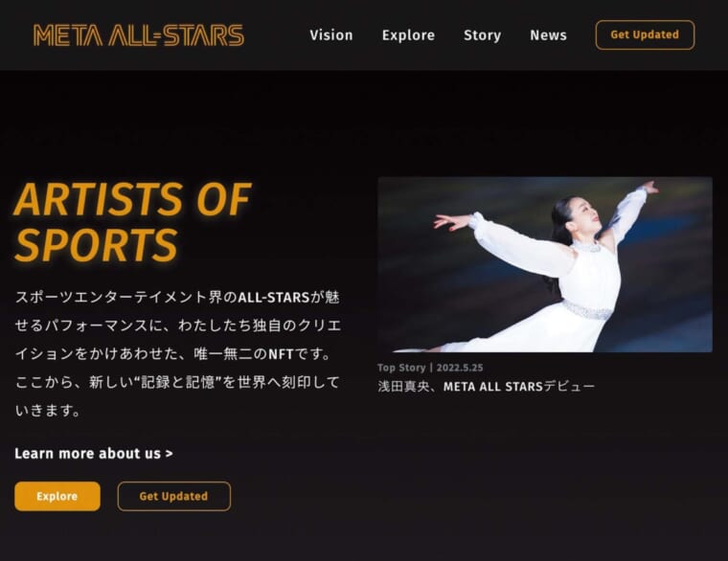Viewport: 728px width, 561px height.
Task: Click the 2022.5.25 date text
Action: click(460, 368)
